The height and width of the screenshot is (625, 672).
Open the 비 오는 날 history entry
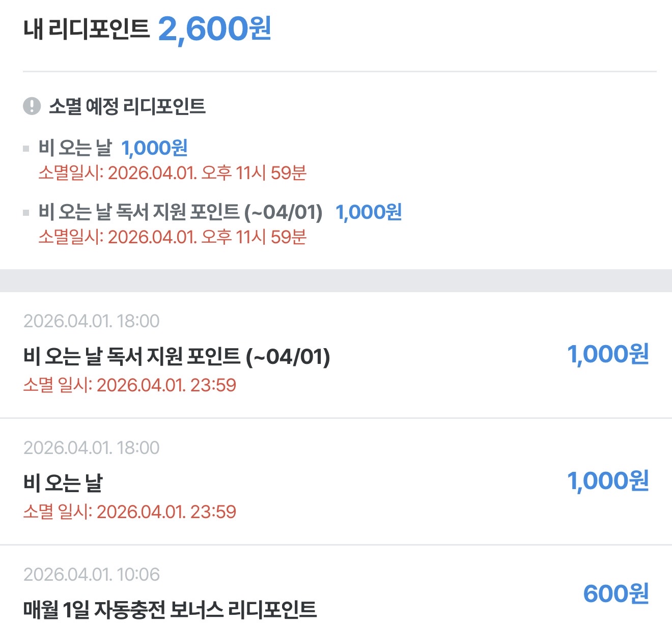(x=63, y=482)
